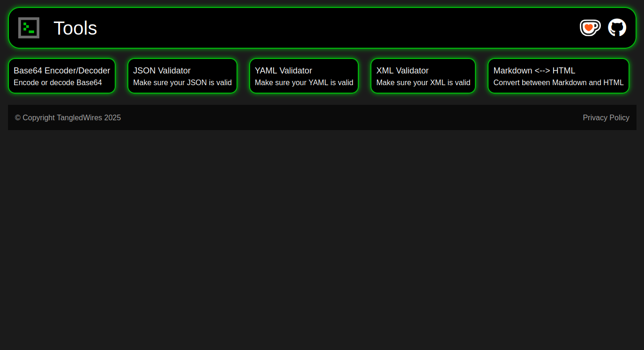Viewport: 644px width, 350px height.
Task: Click "Make sure your JSON is valid" text
Action: pyautogui.click(x=182, y=83)
